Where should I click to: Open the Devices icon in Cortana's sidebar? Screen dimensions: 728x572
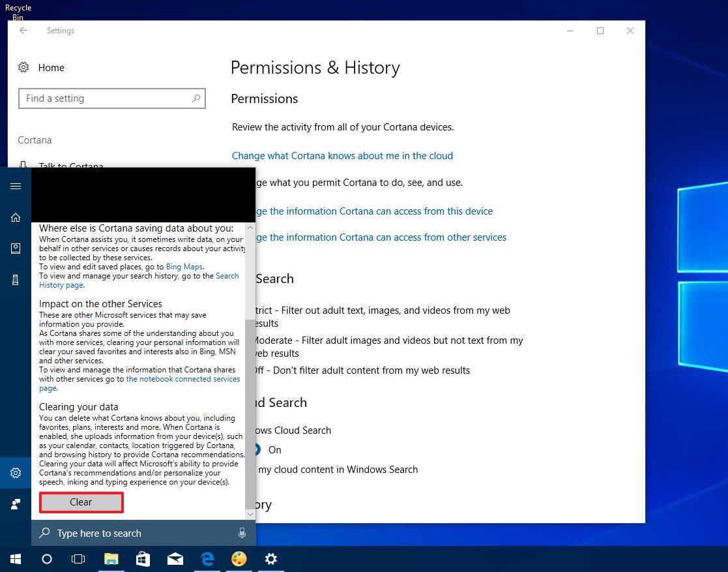(16, 279)
